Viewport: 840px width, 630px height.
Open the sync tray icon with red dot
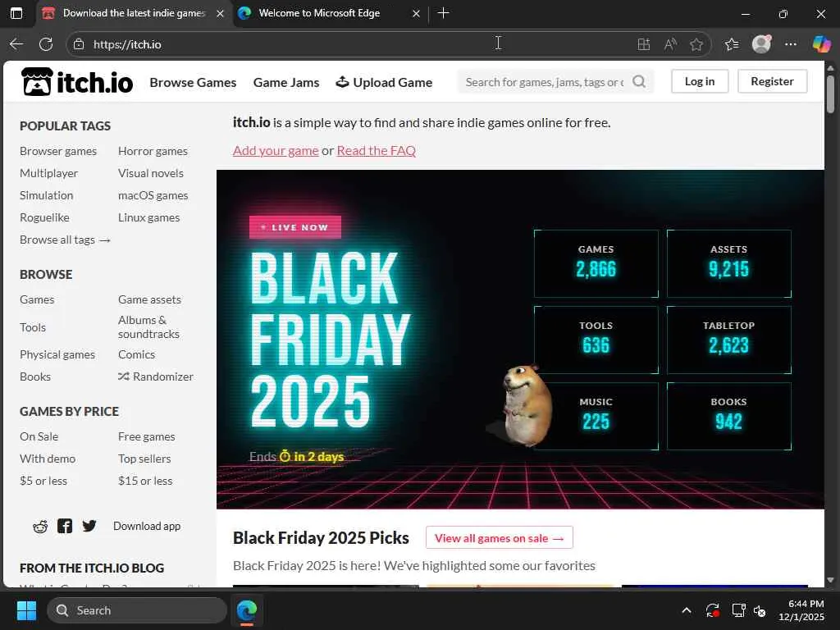click(x=713, y=610)
